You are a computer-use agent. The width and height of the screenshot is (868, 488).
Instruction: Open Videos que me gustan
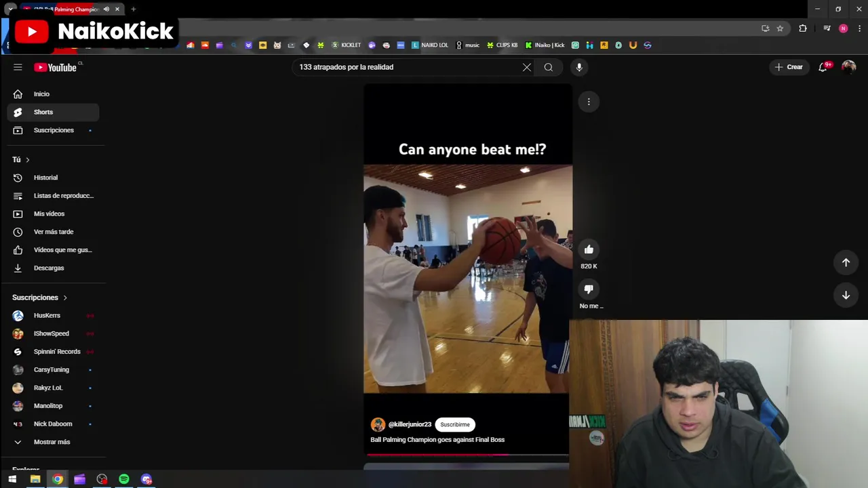pos(53,250)
